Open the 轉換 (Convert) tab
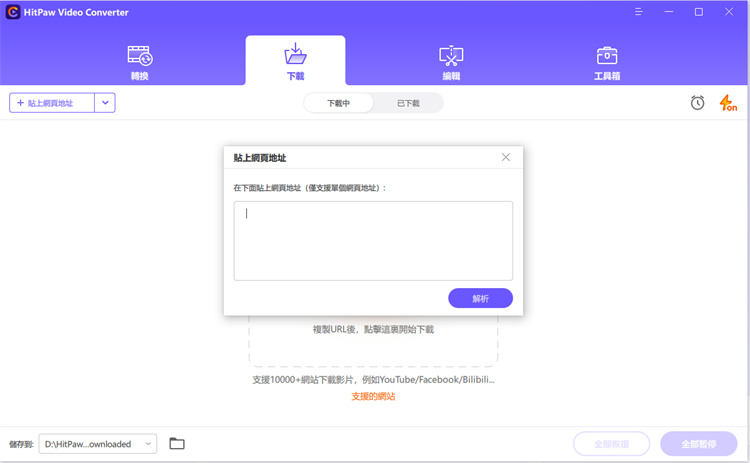 140,63
